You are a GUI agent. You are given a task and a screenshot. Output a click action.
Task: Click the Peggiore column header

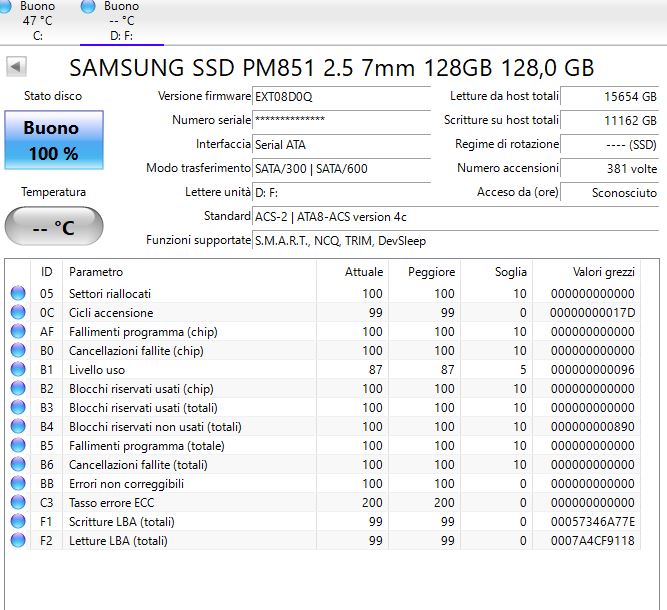(x=425, y=272)
